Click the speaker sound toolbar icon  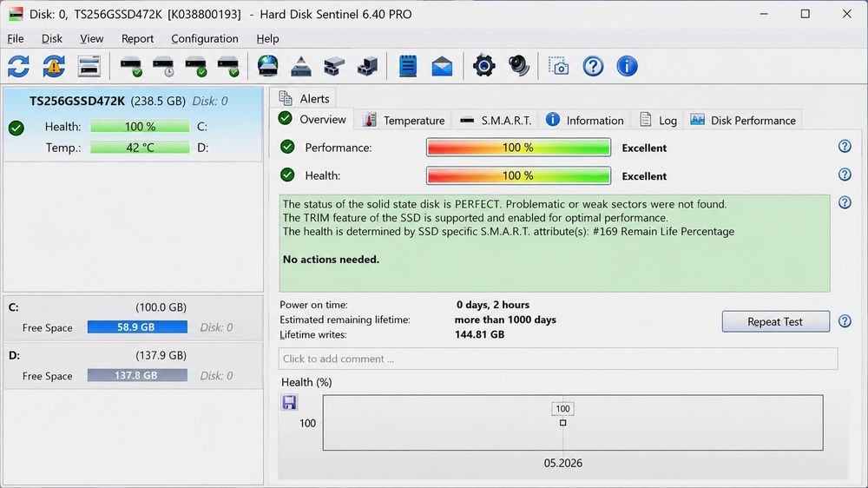click(x=519, y=67)
